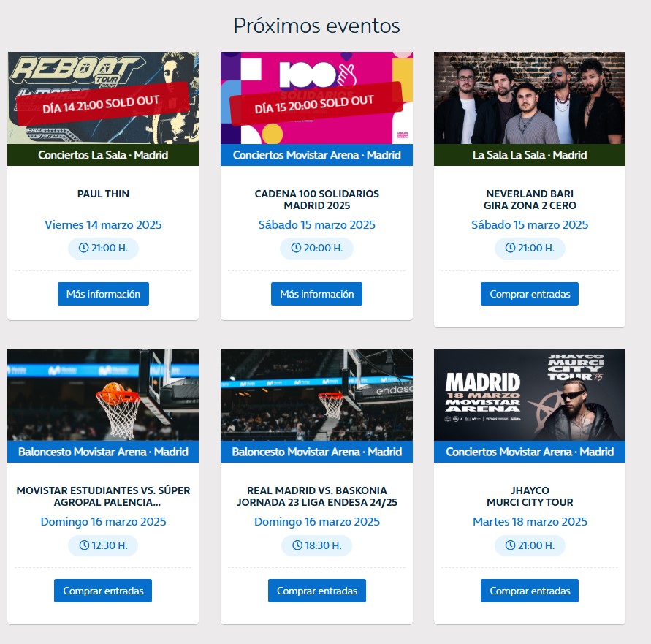Click the Conciertos La Sala · Madrid category label
The width and height of the screenshot is (651, 644).
[103, 155]
